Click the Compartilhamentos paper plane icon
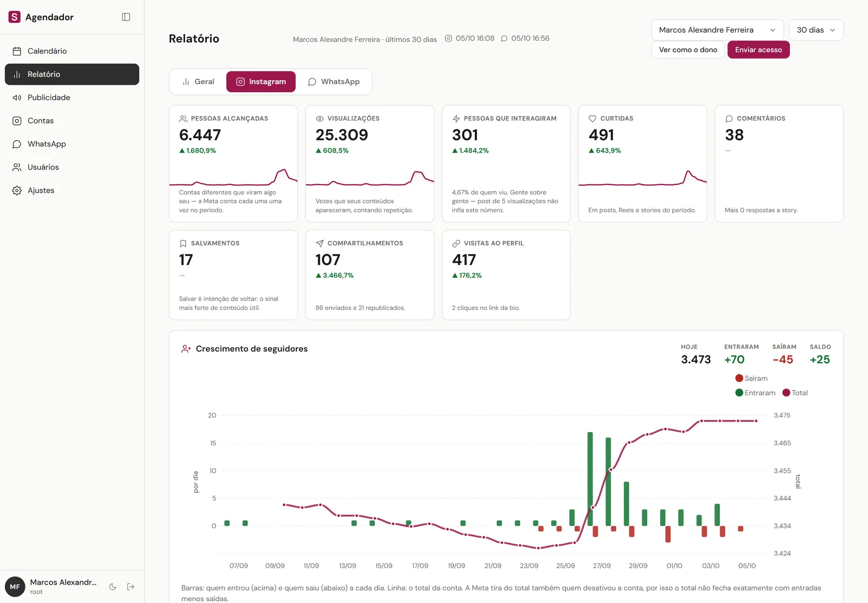868x603 pixels. point(320,244)
